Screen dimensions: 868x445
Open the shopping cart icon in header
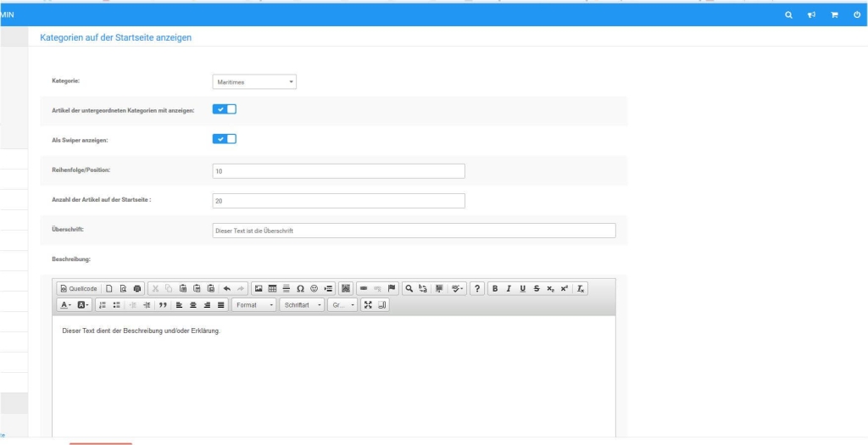834,15
